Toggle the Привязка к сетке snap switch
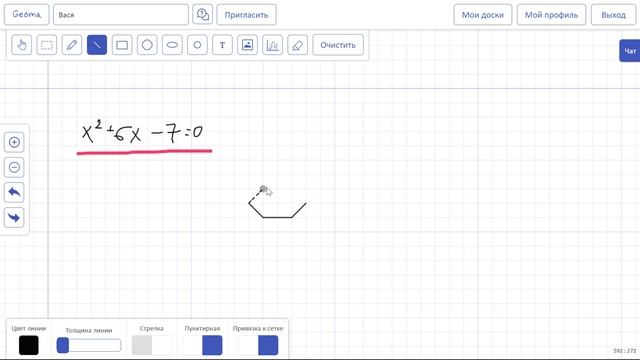This screenshot has width=640, height=360. click(258, 345)
